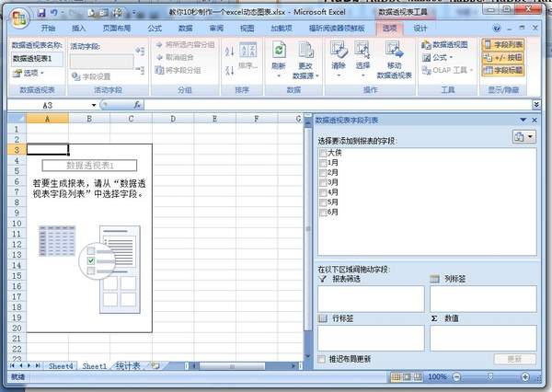The width and height of the screenshot is (552, 392).
Task: Enable the defer layout update (推迟布局更新) checkbox
Action: (321, 358)
